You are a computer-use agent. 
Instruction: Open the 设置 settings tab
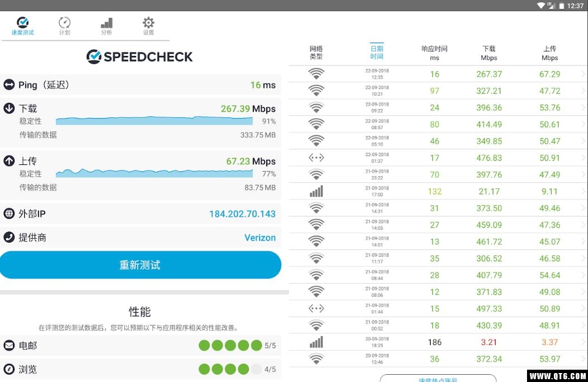pyautogui.click(x=148, y=26)
